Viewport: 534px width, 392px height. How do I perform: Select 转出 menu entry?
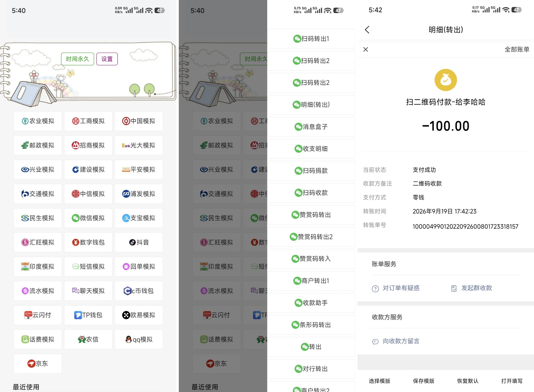311,347
